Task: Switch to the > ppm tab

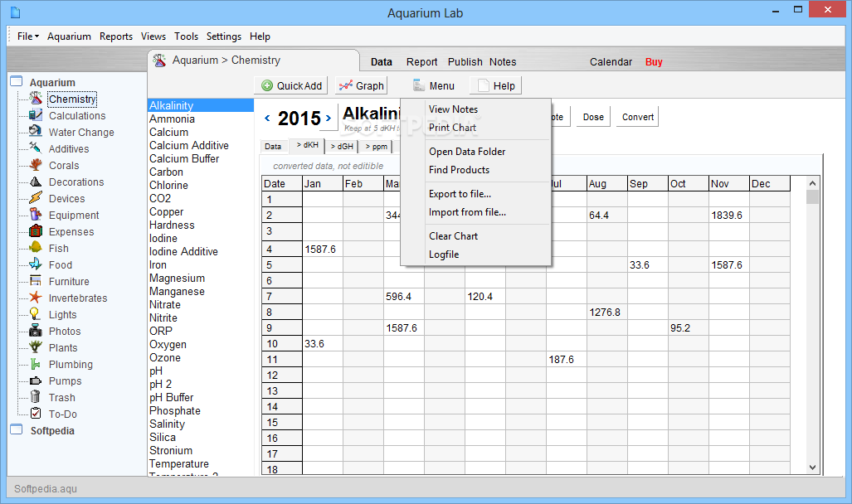Action: click(x=376, y=146)
